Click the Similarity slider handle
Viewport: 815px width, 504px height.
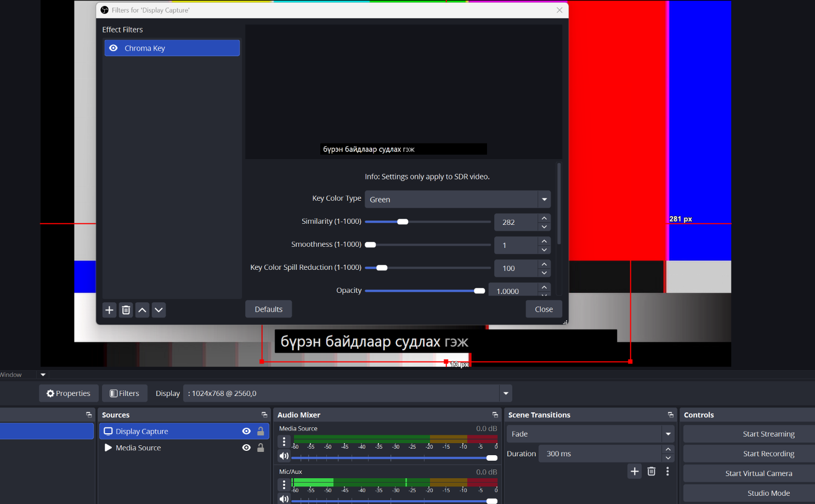[x=403, y=222]
